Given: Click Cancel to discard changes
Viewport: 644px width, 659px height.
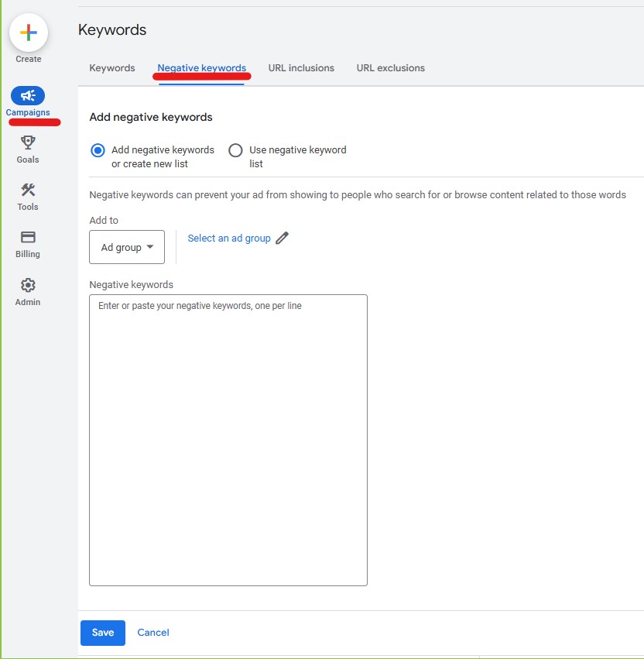Looking at the screenshot, I should (x=153, y=633).
